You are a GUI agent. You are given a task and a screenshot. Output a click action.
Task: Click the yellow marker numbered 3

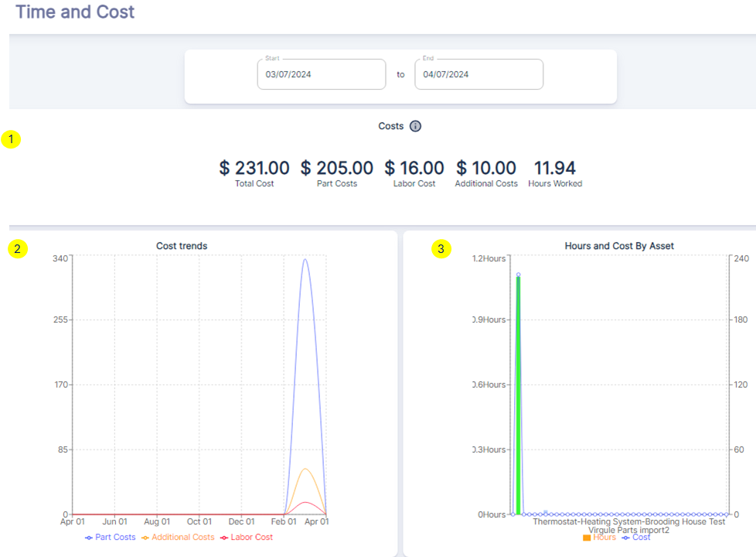tap(441, 248)
